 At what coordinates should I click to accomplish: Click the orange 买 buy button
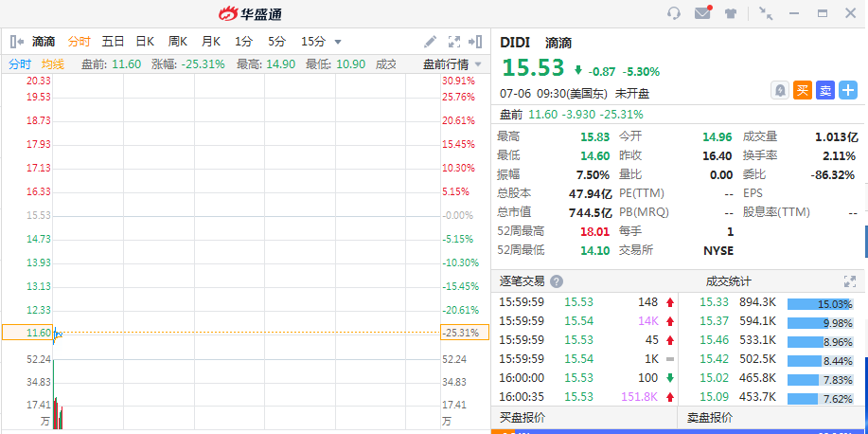pyautogui.click(x=803, y=90)
